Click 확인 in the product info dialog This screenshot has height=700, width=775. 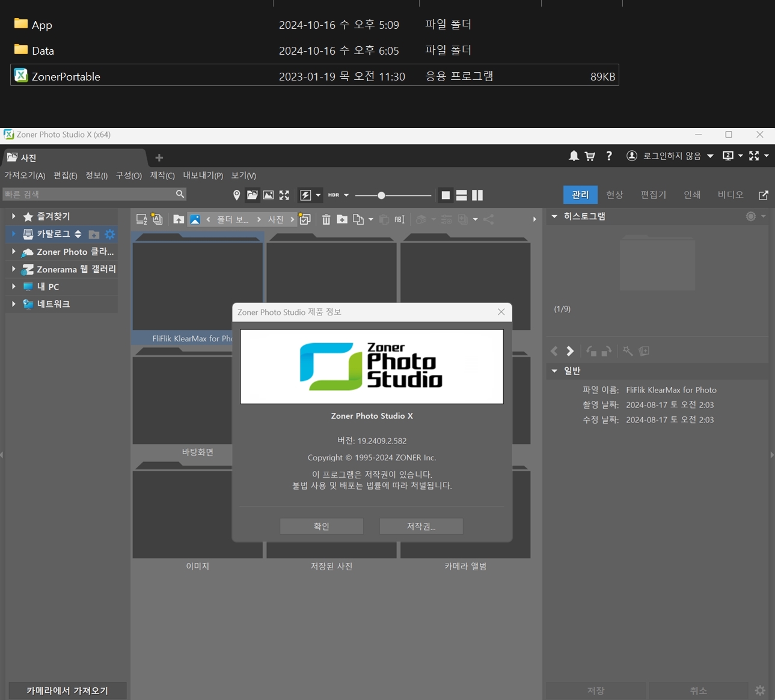coord(322,526)
